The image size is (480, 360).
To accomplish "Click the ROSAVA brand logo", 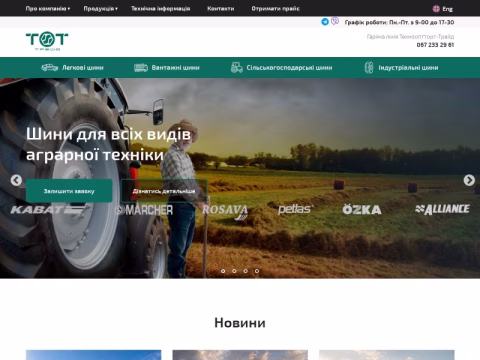I will [225, 212].
